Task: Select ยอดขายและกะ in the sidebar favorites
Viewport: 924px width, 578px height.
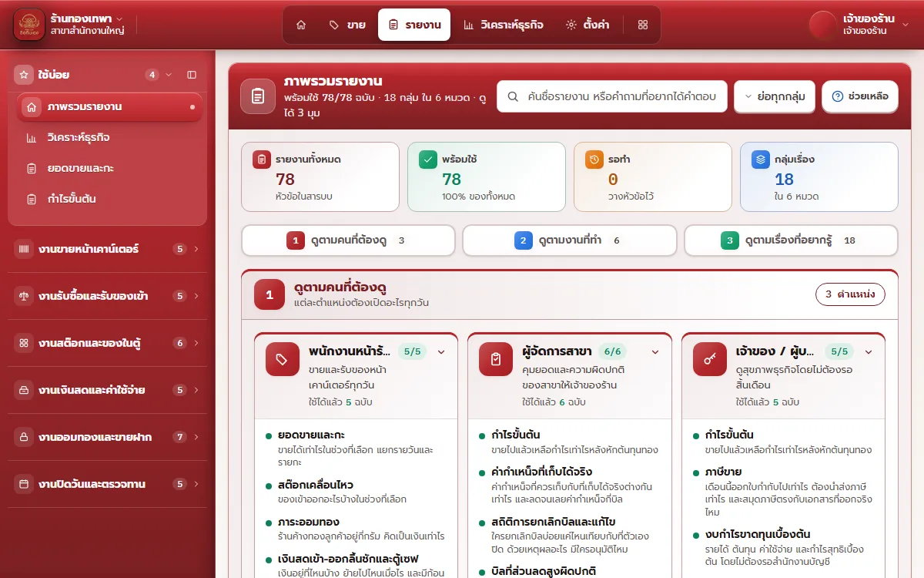Action: click(x=110, y=168)
